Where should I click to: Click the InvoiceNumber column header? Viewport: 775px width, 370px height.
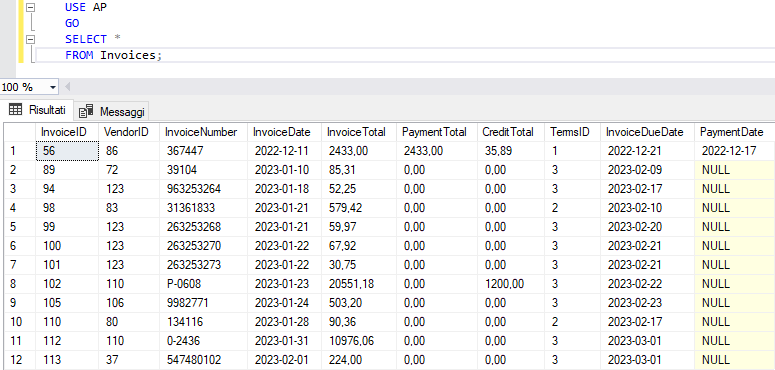203,132
